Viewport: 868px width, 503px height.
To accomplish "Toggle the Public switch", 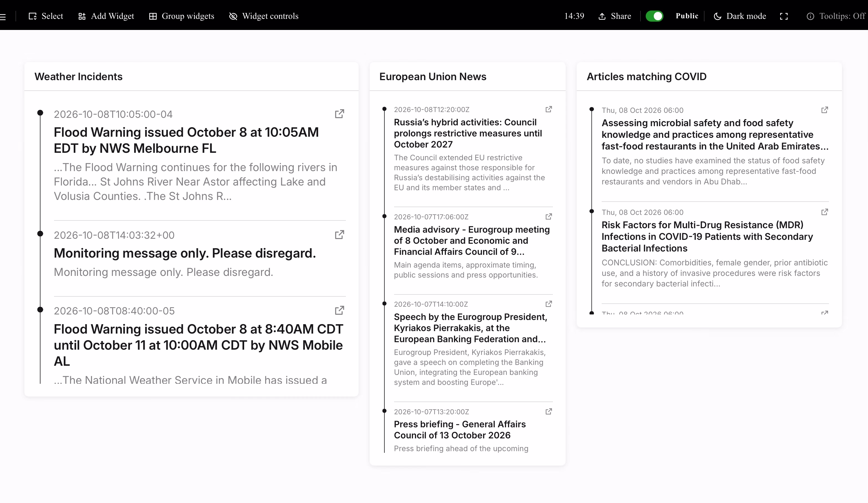I will (654, 16).
